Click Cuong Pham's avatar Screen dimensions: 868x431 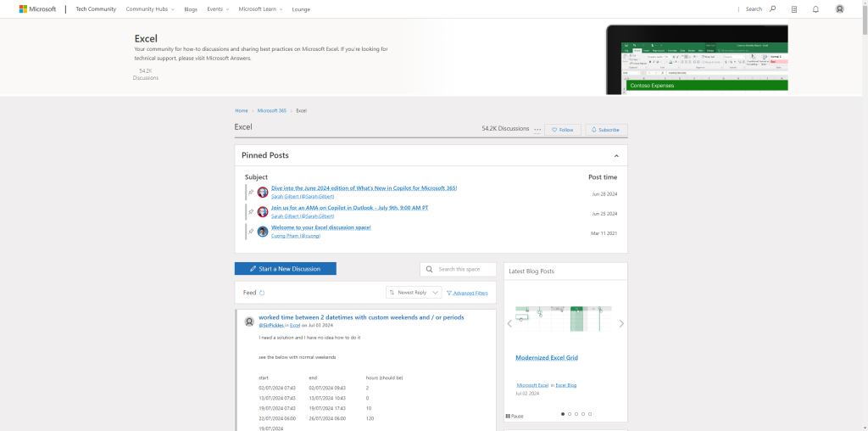263,232
